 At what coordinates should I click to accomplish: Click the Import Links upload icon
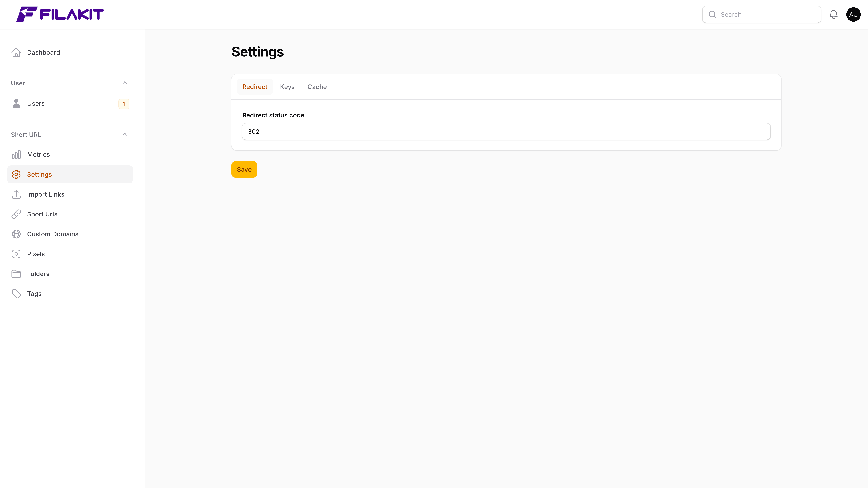[16, 194]
